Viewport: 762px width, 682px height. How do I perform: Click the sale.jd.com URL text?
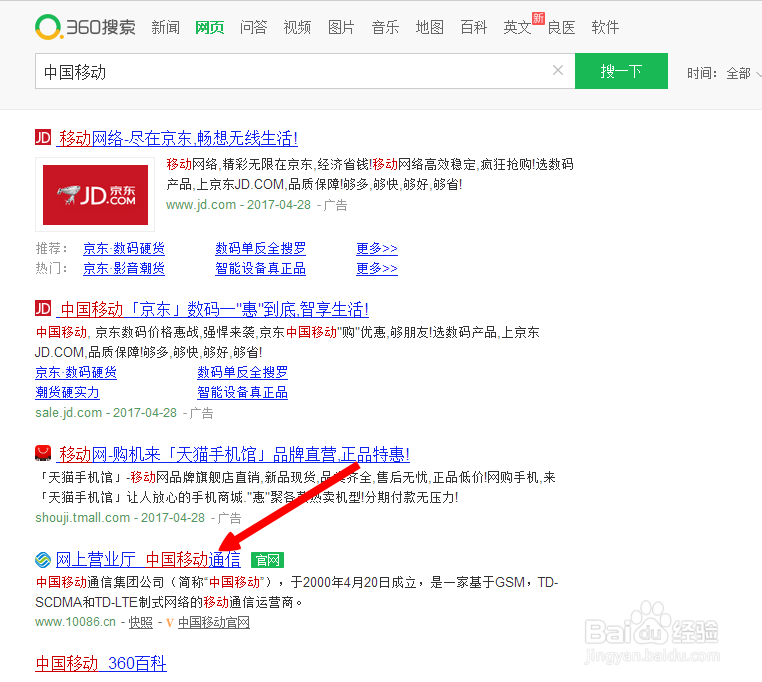[x=69, y=413]
